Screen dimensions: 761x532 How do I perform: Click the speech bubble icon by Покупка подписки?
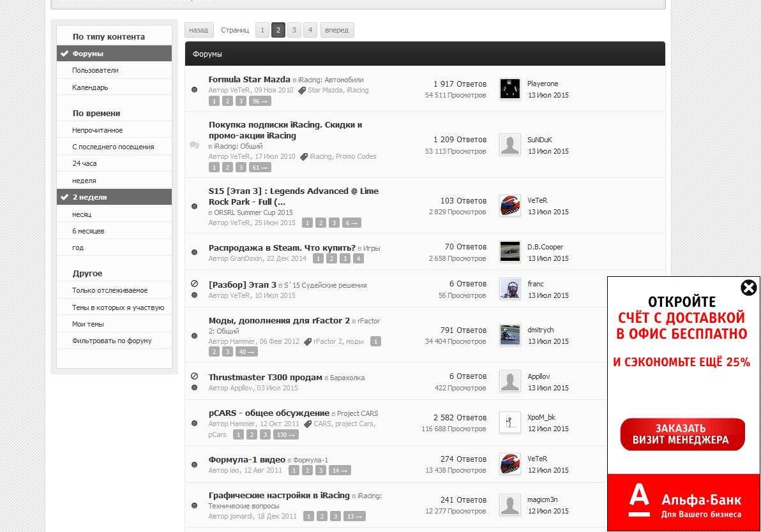pyautogui.click(x=194, y=145)
